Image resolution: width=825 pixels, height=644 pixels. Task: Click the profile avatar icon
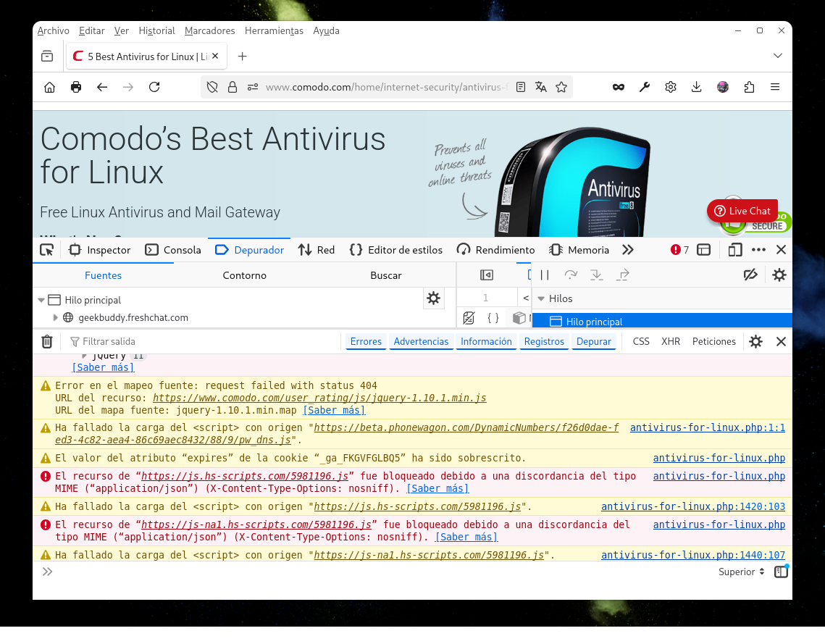click(x=723, y=88)
